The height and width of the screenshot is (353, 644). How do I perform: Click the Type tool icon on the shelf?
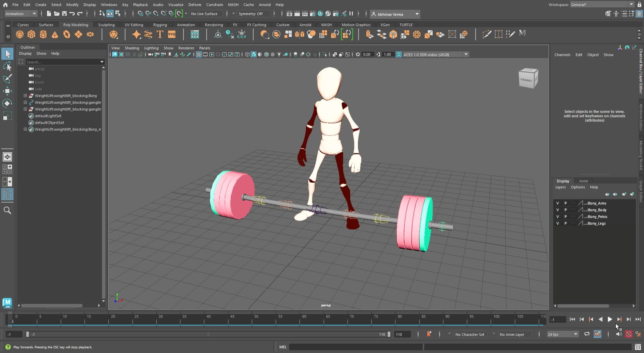[160, 34]
